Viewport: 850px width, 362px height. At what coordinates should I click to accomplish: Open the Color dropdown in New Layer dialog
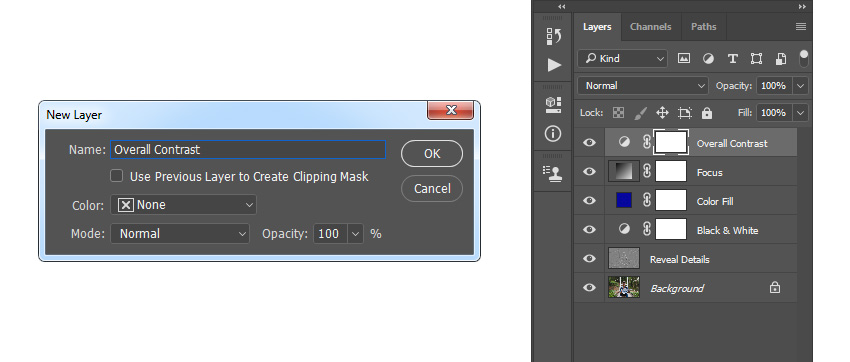point(184,205)
